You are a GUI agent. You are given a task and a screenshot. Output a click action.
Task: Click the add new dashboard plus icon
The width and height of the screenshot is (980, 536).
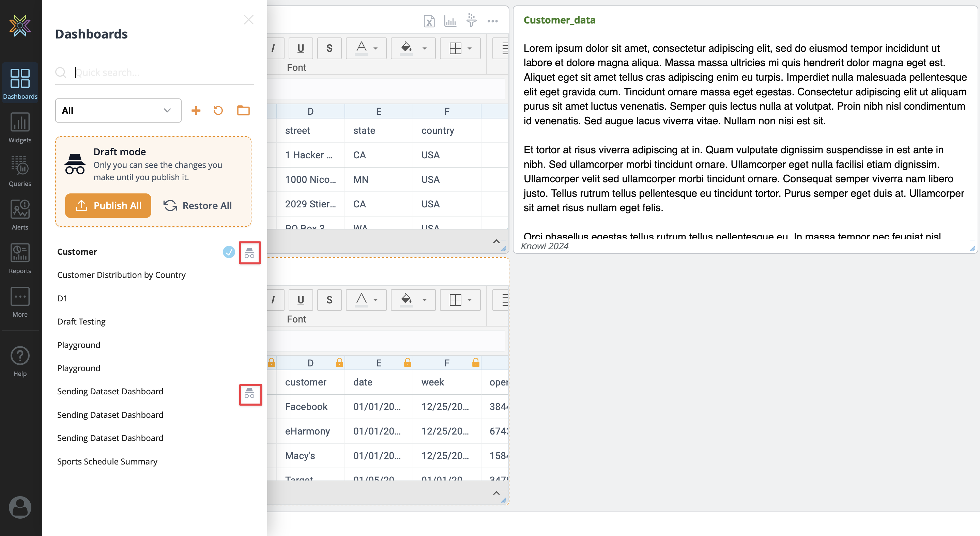pos(196,111)
